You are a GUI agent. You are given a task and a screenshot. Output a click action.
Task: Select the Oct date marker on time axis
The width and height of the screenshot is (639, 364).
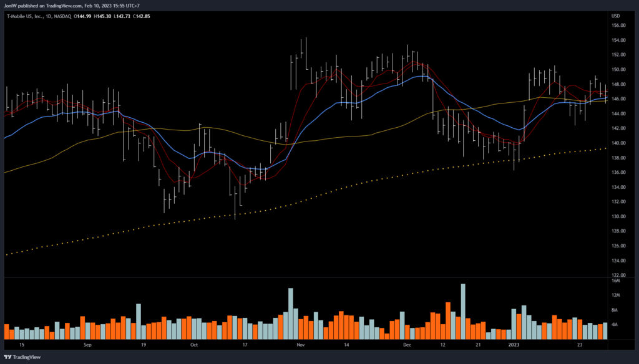193,344
